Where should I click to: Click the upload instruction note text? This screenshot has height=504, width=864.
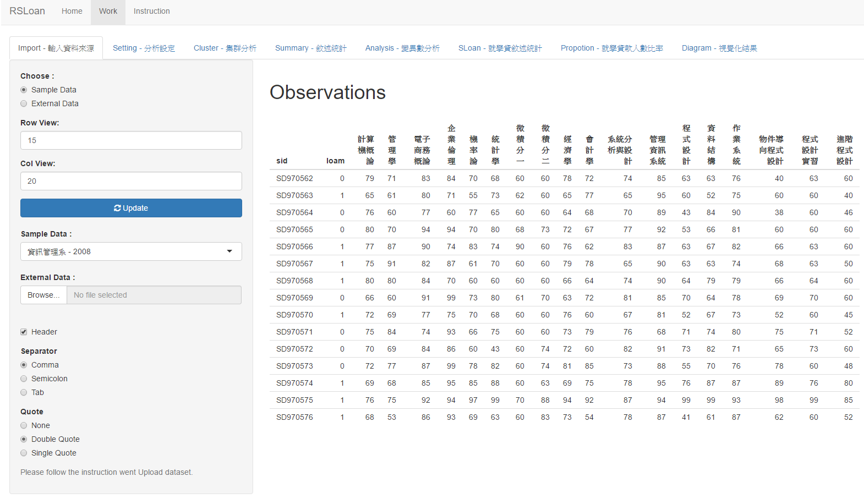coord(107,472)
